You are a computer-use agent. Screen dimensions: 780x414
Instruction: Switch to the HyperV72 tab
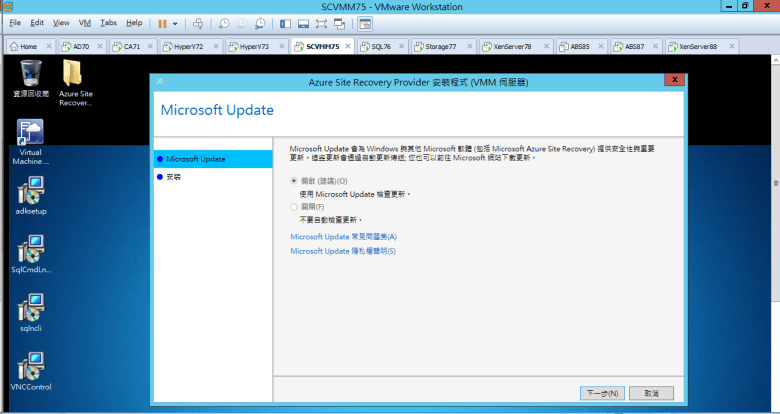point(186,46)
